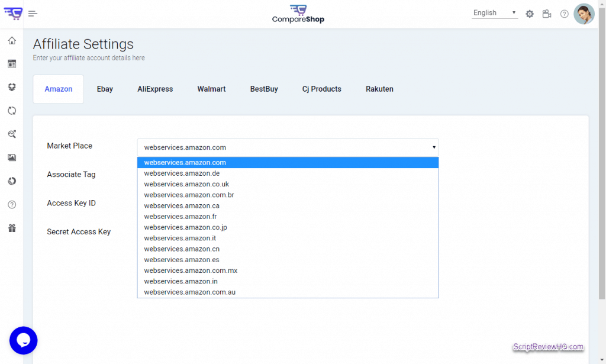Open the image gallery icon in sidebar
Screen dimensions: 606x364
pos(12,157)
